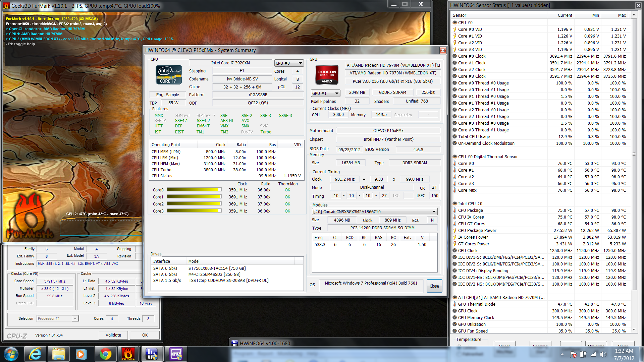Image resolution: width=644 pixels, height=362 pixels.
Task: Select the TSSTcorp CDDVDW drive entry
Action: coord(226,280)
